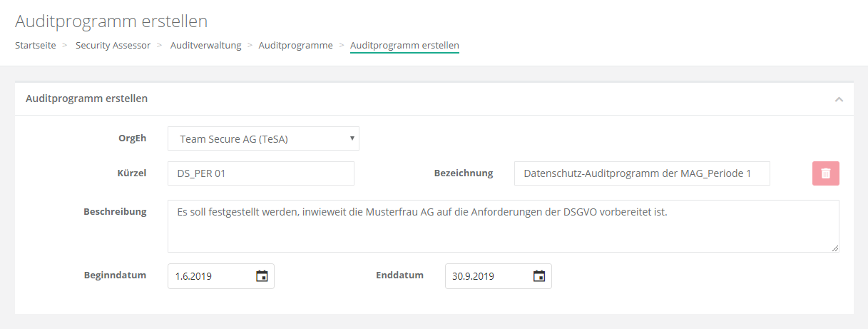The image size is (868, 329).
Task: Open Auditverwaltung breadcrumb link
Action: point(205,45)
